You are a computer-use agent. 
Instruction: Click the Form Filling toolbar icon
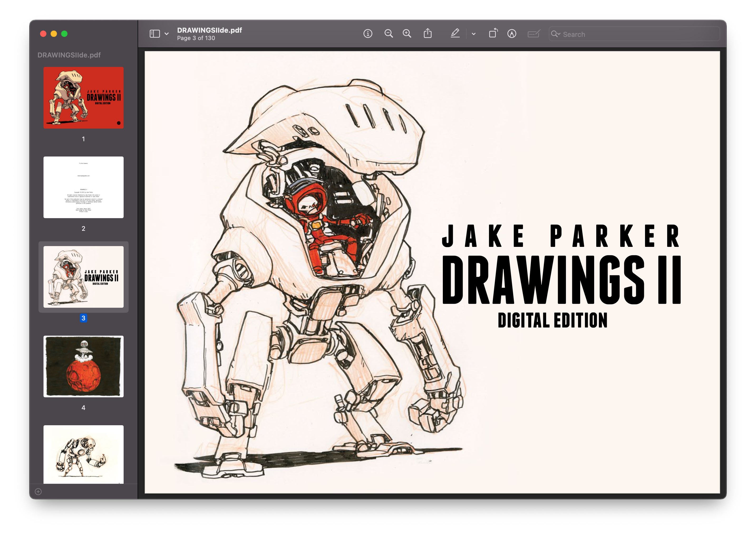point(534,34)
